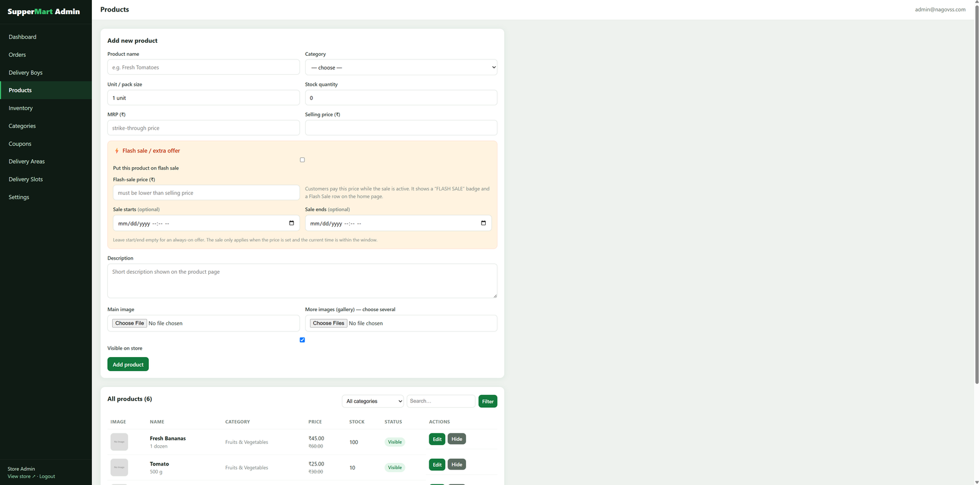The height and width of the screenshot is (485, 980).
Task: Open the Category dropdown
Action: (x=401, y=67)
